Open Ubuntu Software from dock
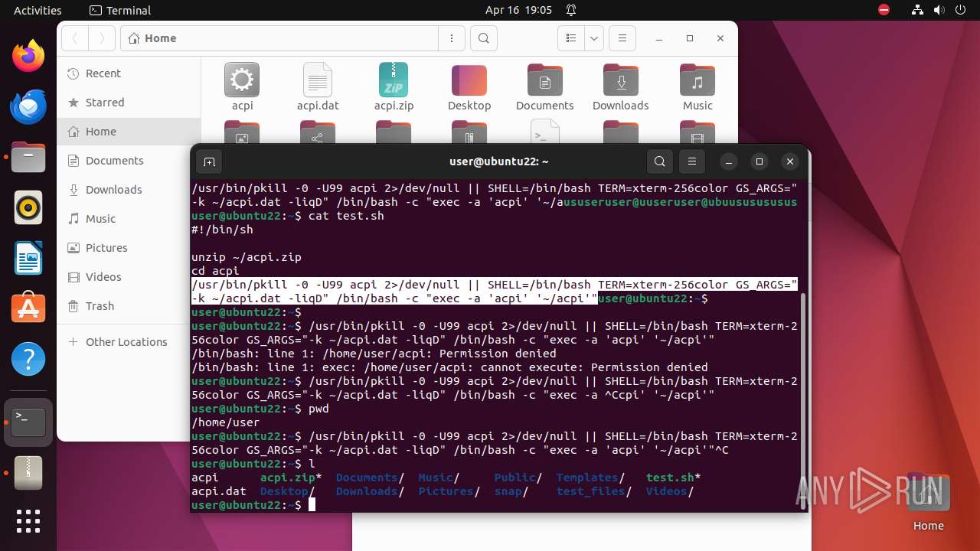Screen dimensions: 980x551 tap(28, 308)
